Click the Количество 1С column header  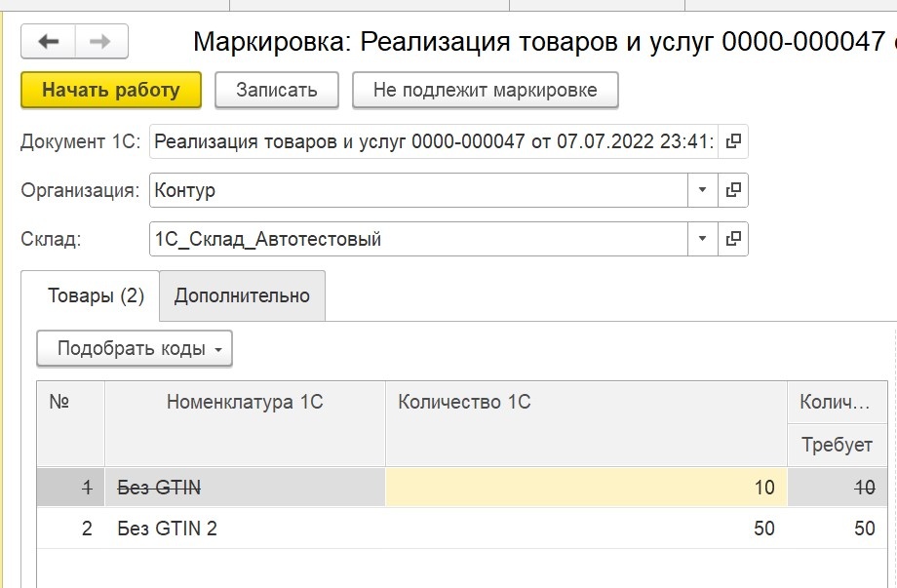point(586,423)
